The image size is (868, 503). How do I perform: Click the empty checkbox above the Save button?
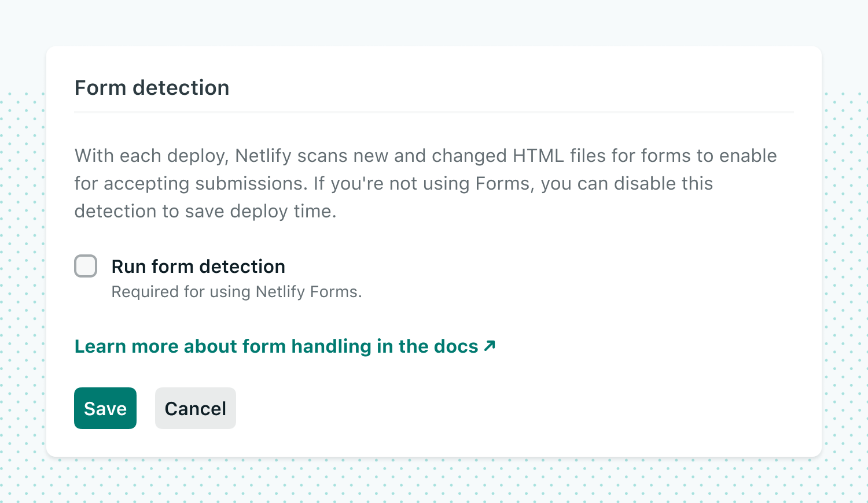click(x=85, y=266)
